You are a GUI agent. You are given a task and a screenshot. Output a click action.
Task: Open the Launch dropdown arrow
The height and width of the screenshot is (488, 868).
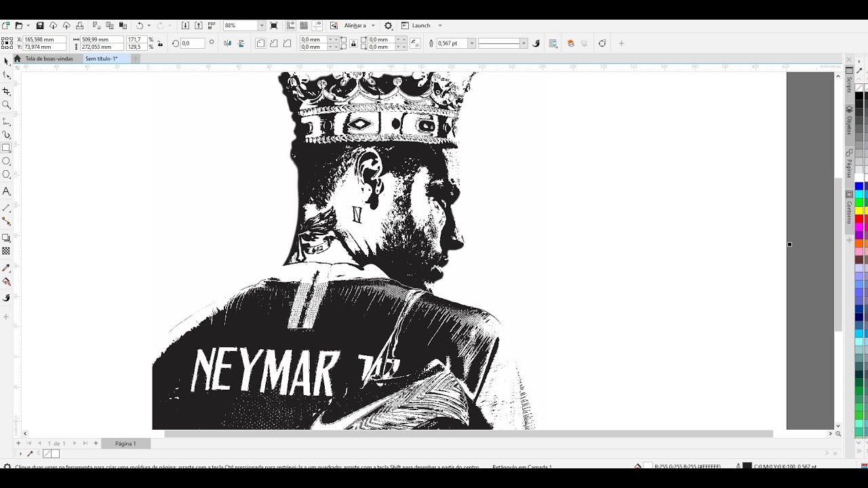coord(440,26)
